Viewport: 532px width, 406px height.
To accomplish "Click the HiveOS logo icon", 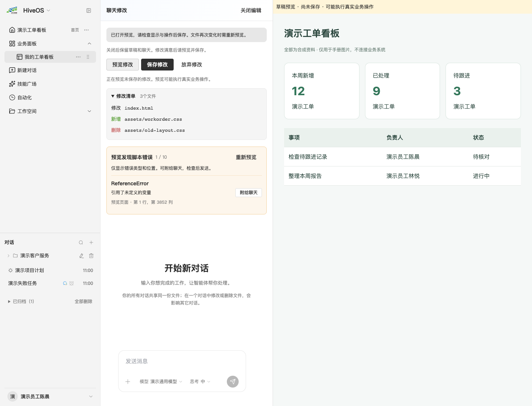I will click(x=12, y=10).
